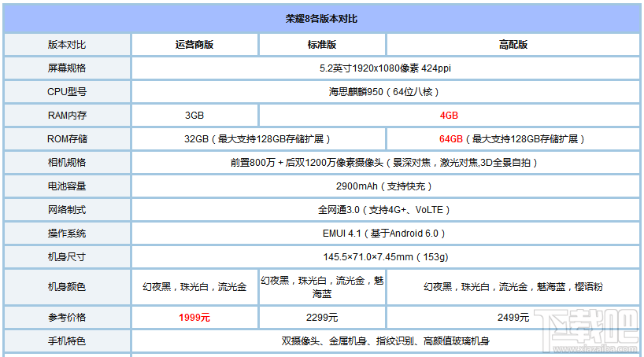This screenshot has width=644, height=357.
Task: Select the 版本对比 row header cell
Action: click(x=67, y=45)
